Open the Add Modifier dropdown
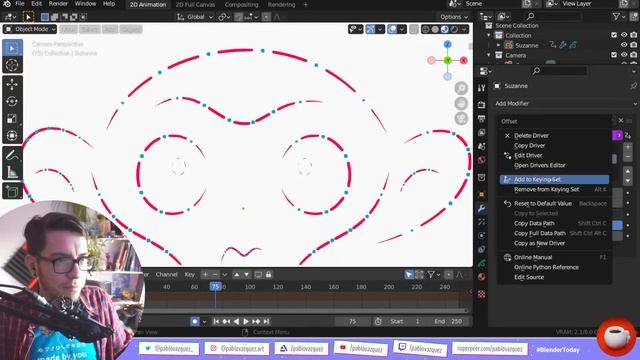Screen dimensions: 640x360 coord(565,104)
